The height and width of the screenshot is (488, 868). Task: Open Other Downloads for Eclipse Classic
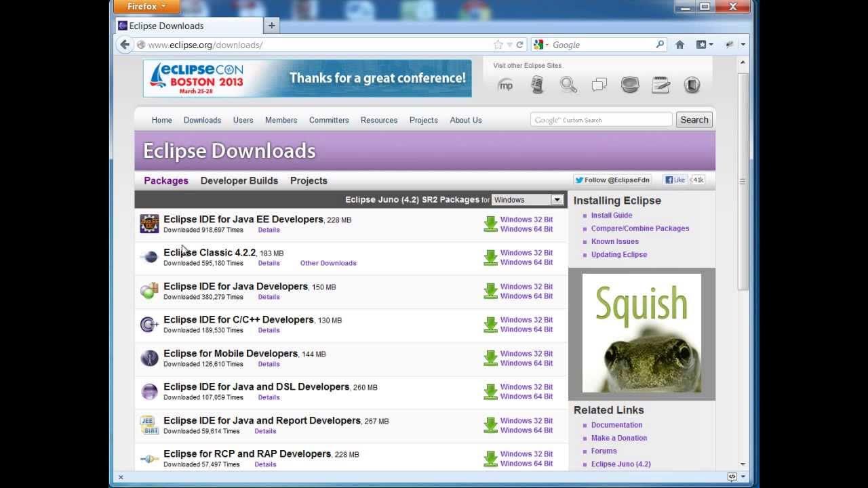pyautogui.click(x=328, y=263)
